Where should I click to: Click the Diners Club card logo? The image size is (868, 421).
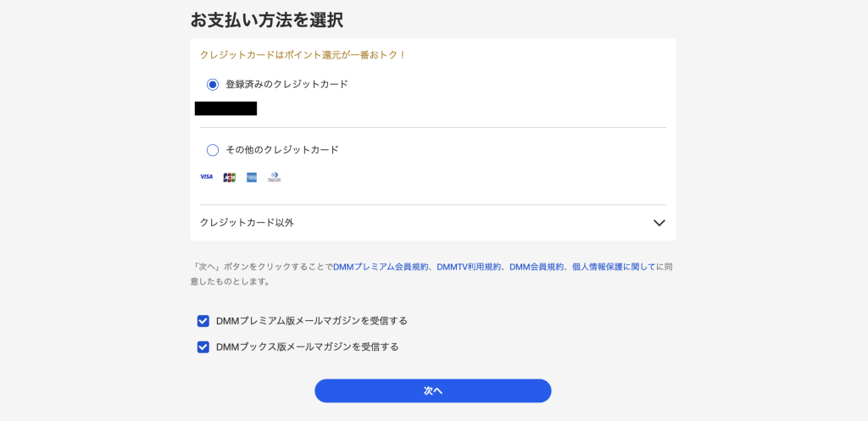[x=274, y=177]
